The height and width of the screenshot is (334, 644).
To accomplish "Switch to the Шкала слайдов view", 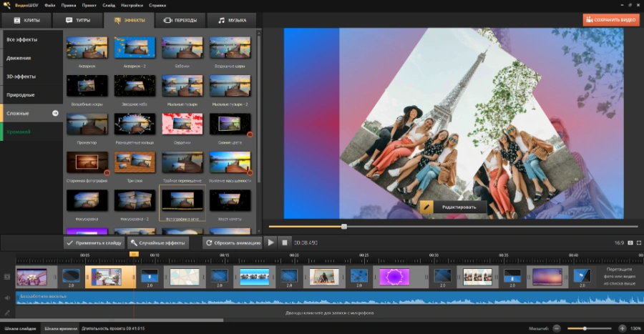I will (x=20, y=328).
